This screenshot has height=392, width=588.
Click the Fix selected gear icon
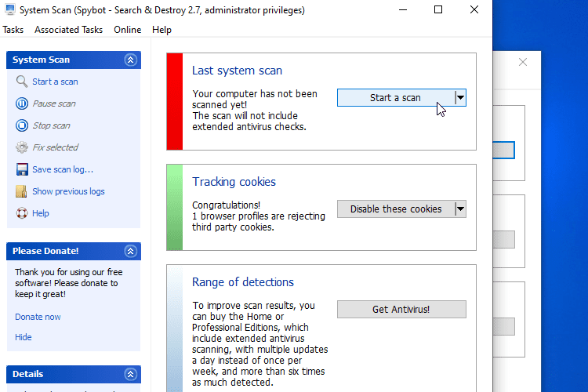tap(22, 147)
